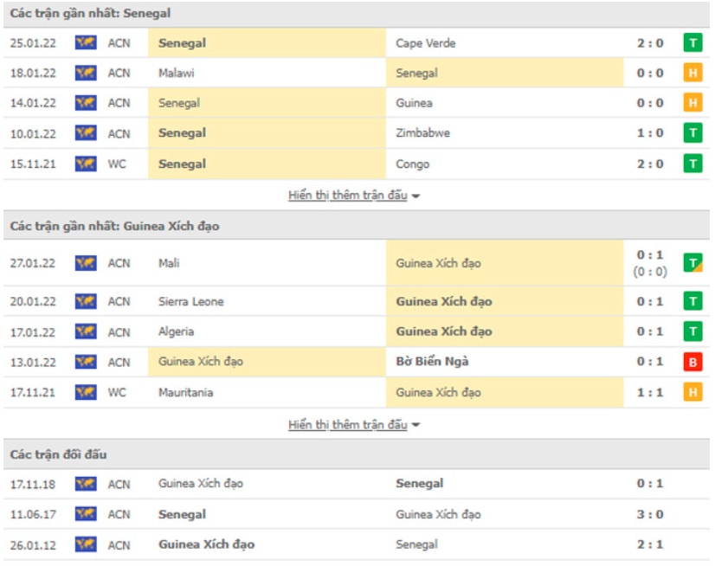728x566 pixels.
Task: Click the orange H badge for Malawi vs Senegal
Action: point(692,74)
